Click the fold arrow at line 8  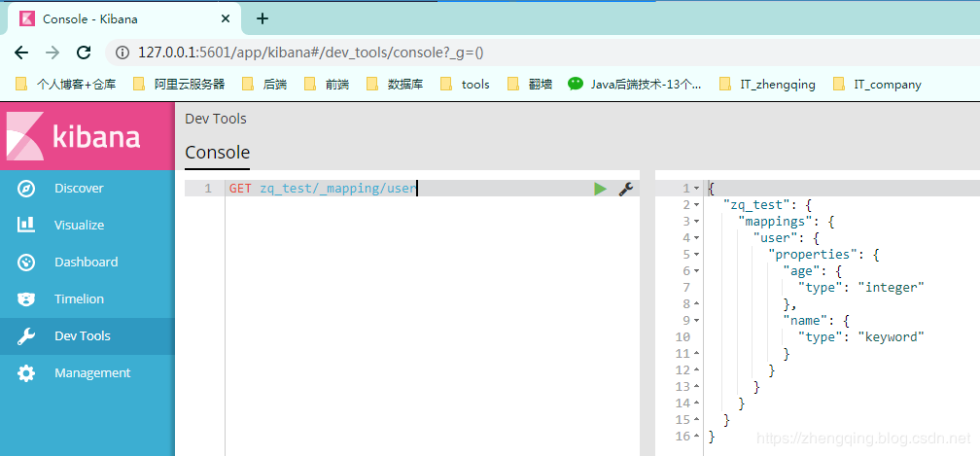pos(697,304)
